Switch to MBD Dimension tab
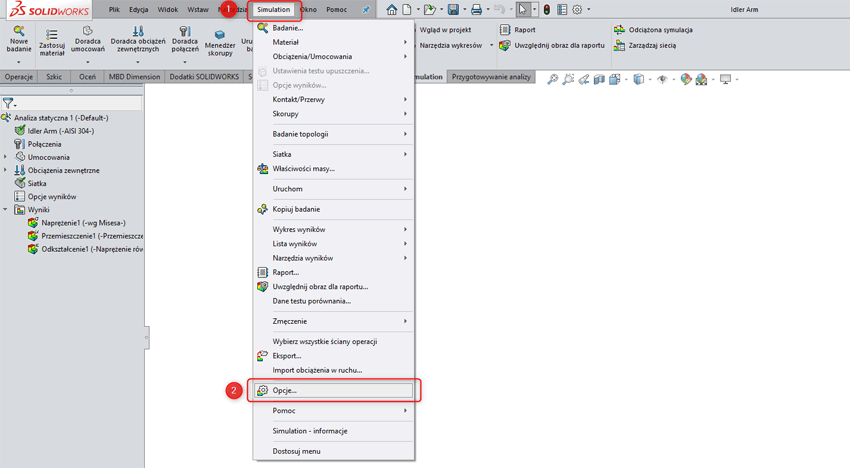This screenshot has height=468, width=850. (134, 77)
